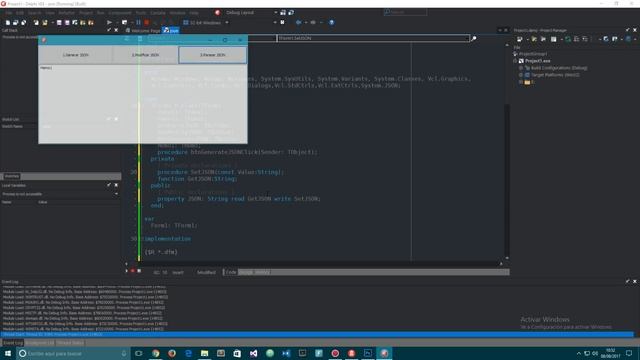The width and height of the screenshot is (640, 360).
Task: Pin the Project Manager panel
Action: 627,30
